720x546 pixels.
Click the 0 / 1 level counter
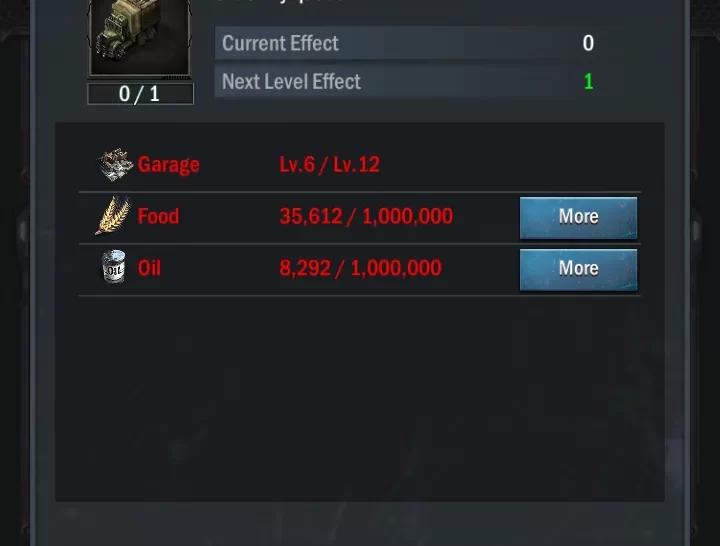pos(140,94)
